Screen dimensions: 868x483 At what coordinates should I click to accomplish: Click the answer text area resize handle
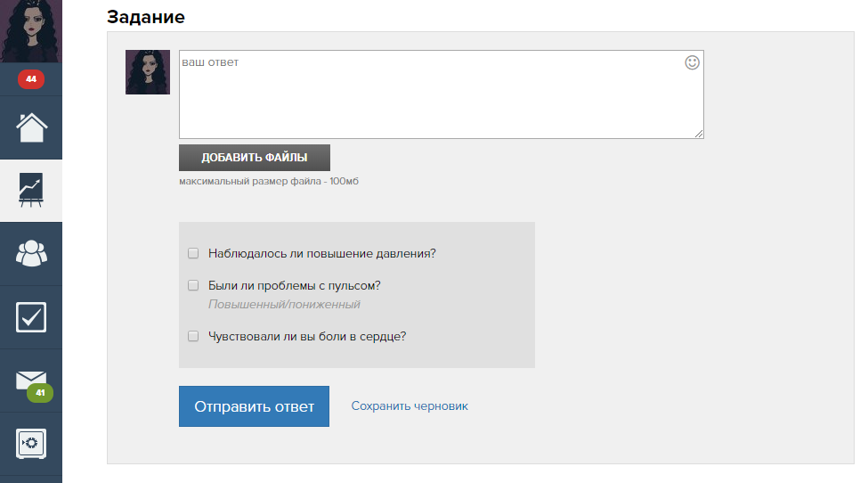(699, 134)
